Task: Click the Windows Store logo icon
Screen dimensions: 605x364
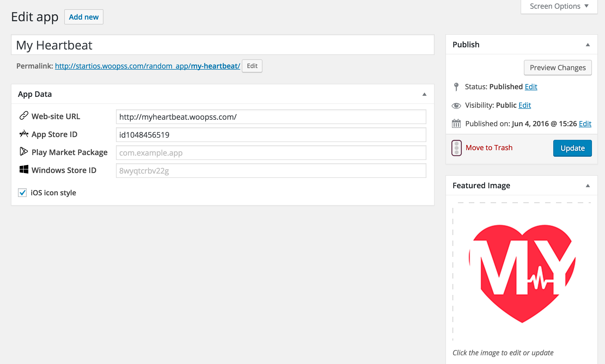Action: 24,169
